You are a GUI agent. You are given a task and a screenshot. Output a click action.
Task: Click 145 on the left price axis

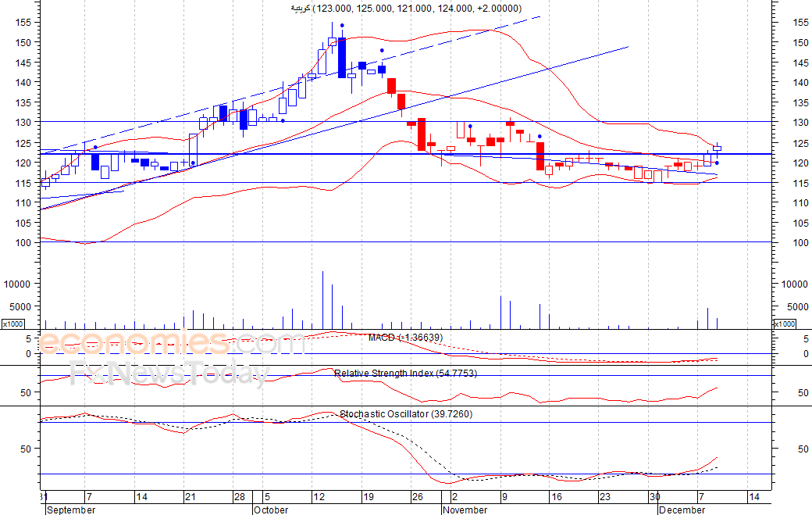point(23,63)
